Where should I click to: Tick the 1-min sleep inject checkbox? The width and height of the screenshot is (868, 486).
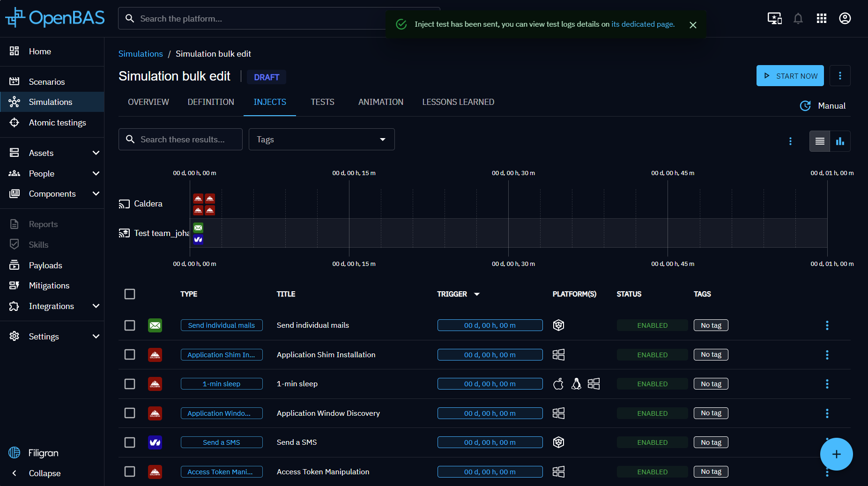tap(130, 384)
